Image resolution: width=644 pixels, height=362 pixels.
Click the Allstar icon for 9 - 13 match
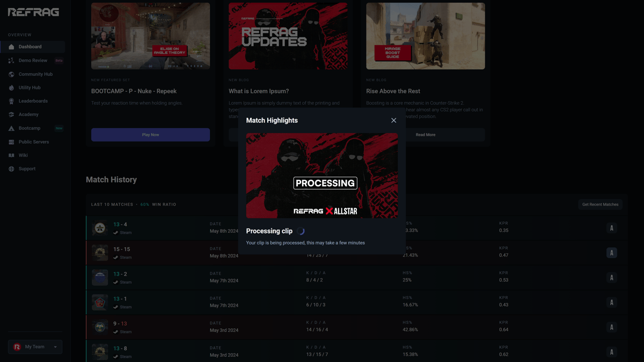point(611,327)
